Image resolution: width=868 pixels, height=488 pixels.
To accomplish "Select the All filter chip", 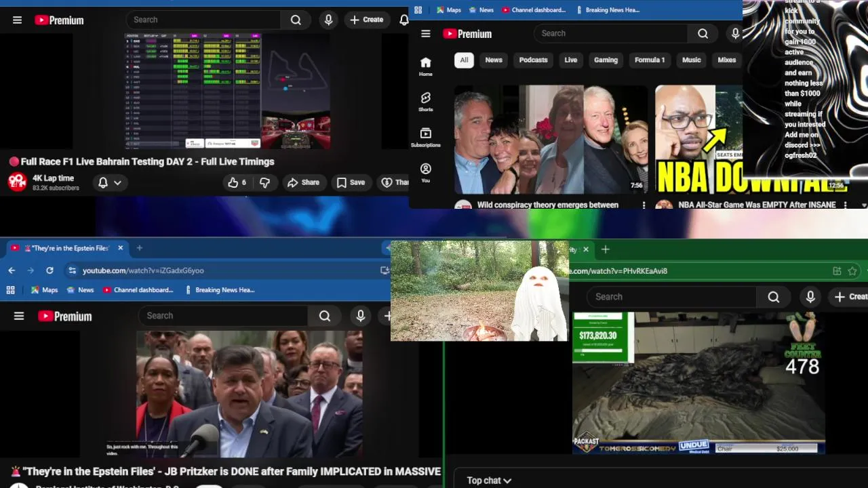I will [x=464, y=60].
